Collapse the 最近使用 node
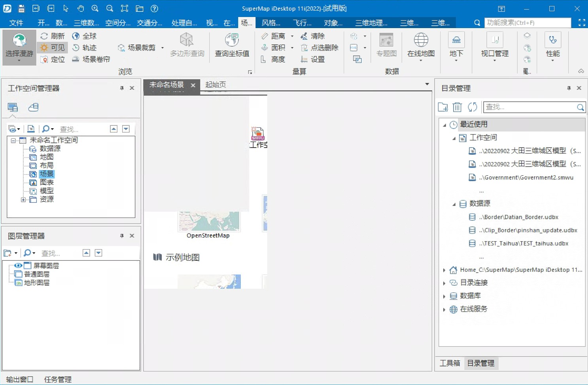The width and height of the screenshot is (588, 385). pyautogui.click(x=444, y=125)
